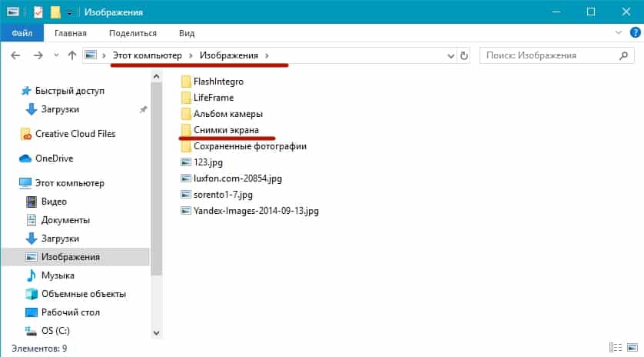Click Этот компьютер in the address breadcrumb

tap(147, 55)
